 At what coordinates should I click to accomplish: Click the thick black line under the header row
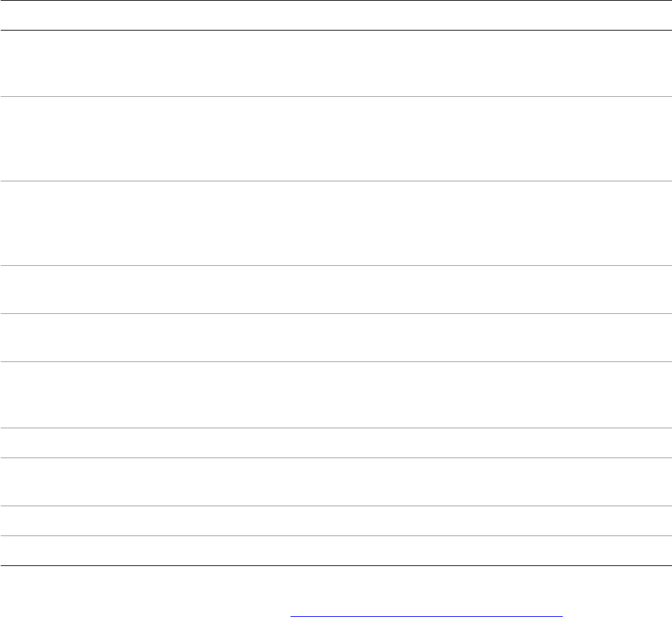pyautogui.click(x=336, y=30)
